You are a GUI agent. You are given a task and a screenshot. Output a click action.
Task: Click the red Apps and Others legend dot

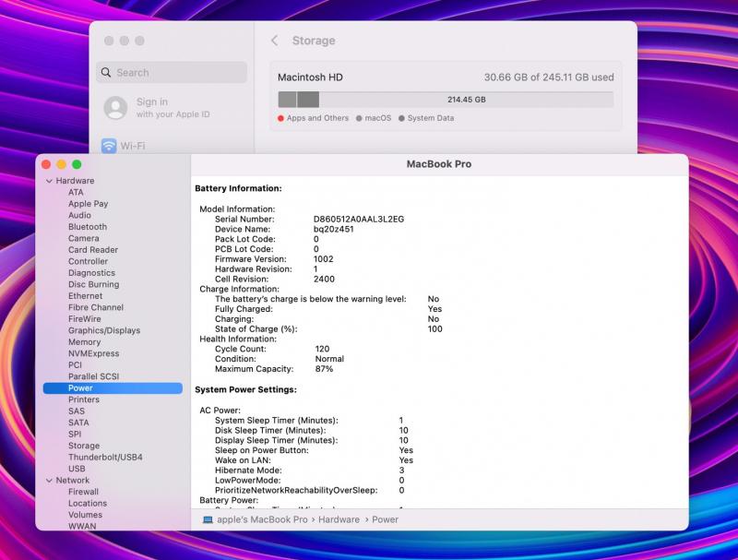tap(281, 118)
